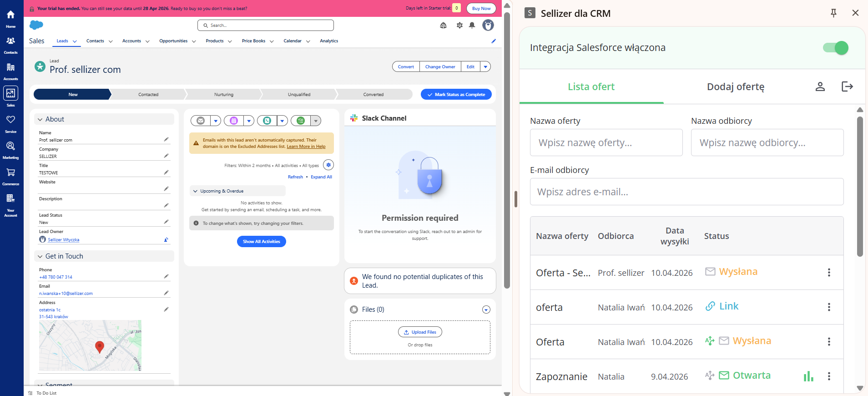The image size is (868, 396).
Task: Disable the Salesforce integration toggle
Action: click(835, 48)
